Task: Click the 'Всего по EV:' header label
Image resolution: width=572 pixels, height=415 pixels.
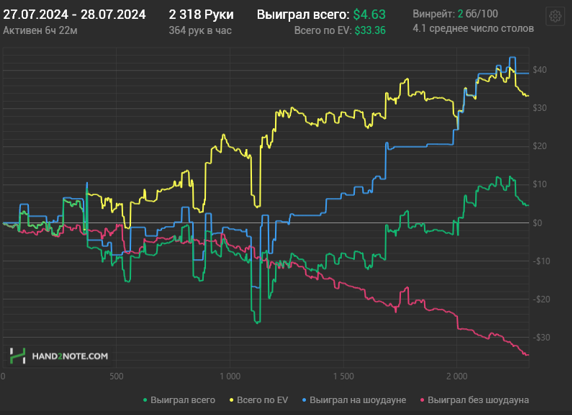Action: pyautogui.click(x=323, y=30)
